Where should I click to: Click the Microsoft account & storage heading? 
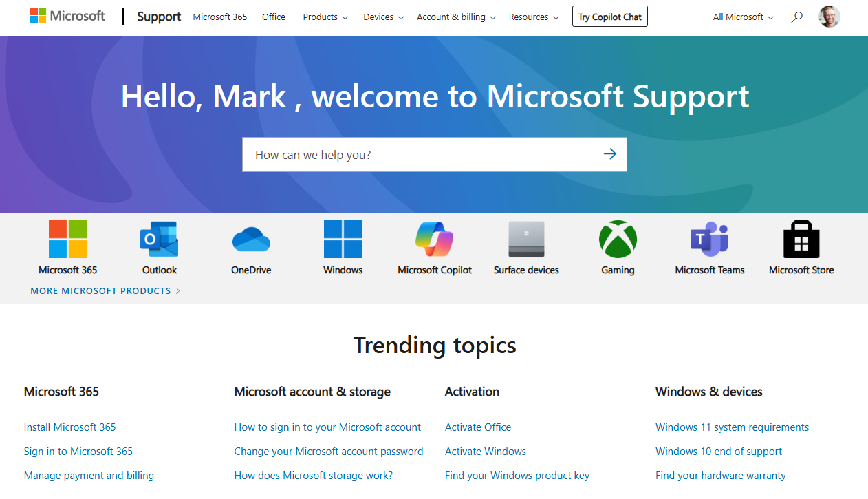312,392
